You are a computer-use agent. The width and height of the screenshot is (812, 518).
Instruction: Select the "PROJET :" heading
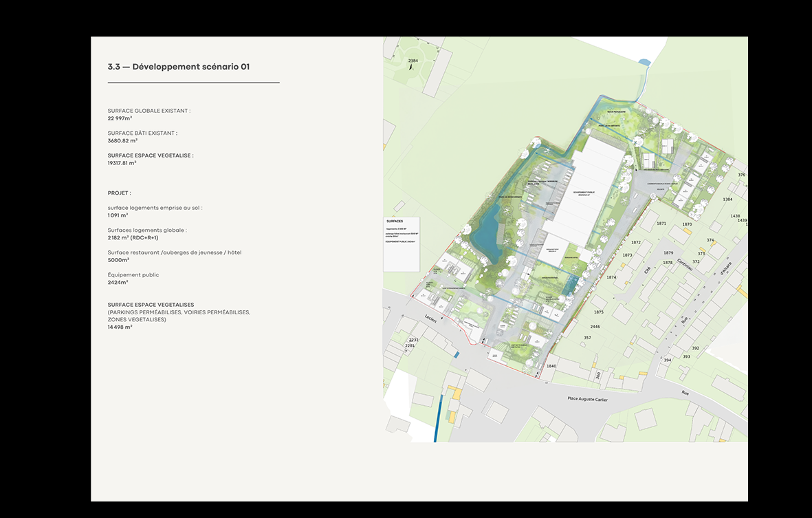119,193
